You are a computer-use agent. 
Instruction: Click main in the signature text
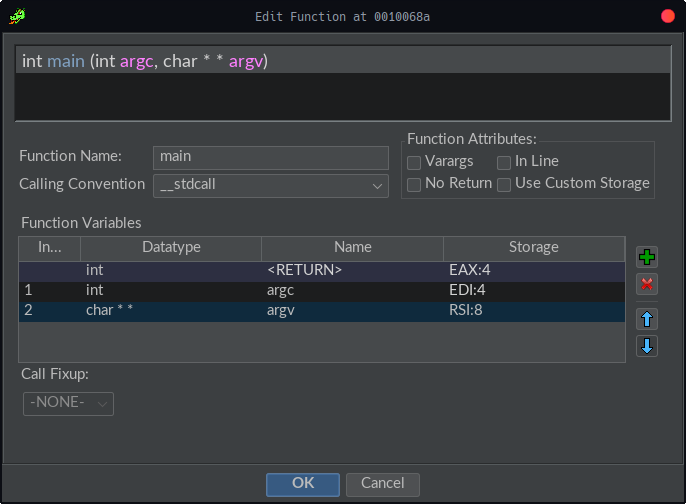[66, 61]
